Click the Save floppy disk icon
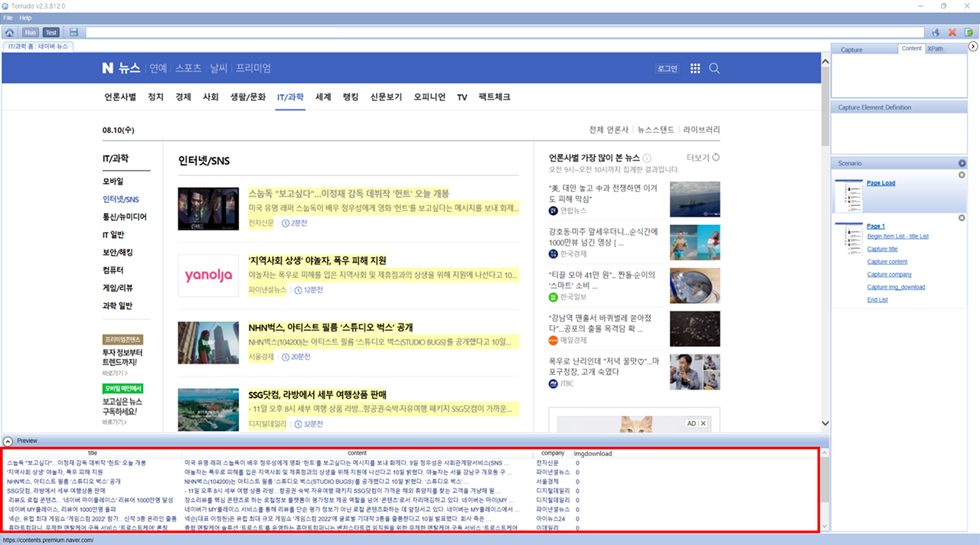This screenshot has width=980, height=545. click(x=73, y=32)
